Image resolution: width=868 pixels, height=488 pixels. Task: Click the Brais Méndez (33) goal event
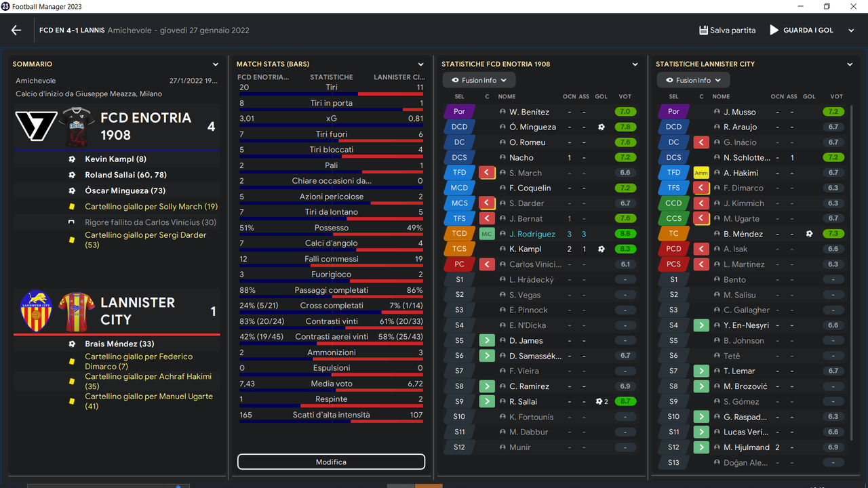point(119,344)
